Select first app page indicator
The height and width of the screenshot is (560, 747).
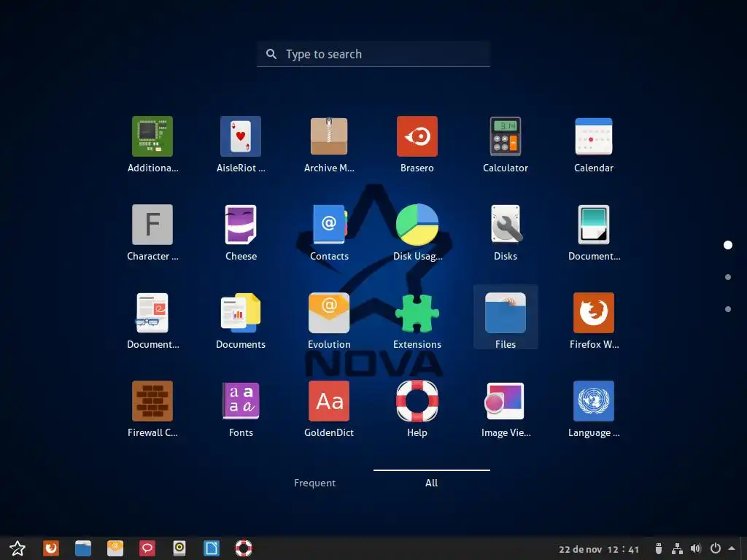(x=728, y=245)
